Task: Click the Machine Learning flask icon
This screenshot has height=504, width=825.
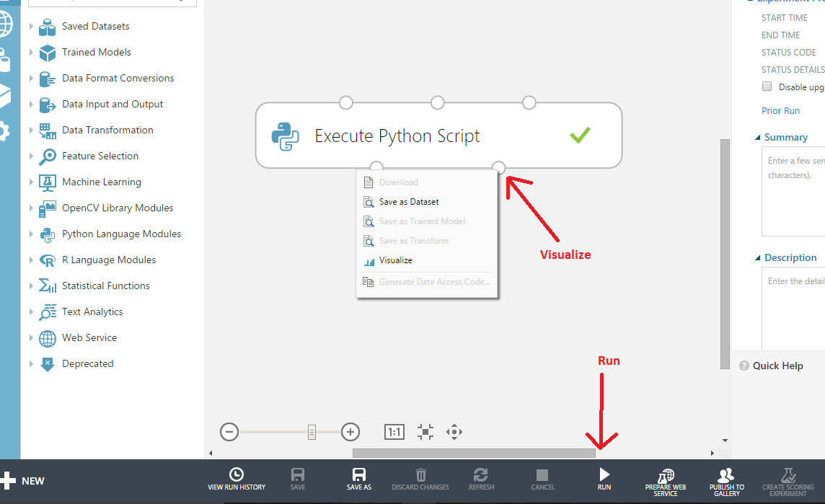Action: 48,182
